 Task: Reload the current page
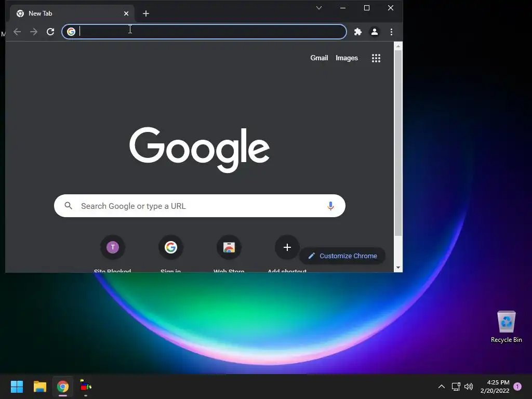point(50,32)
